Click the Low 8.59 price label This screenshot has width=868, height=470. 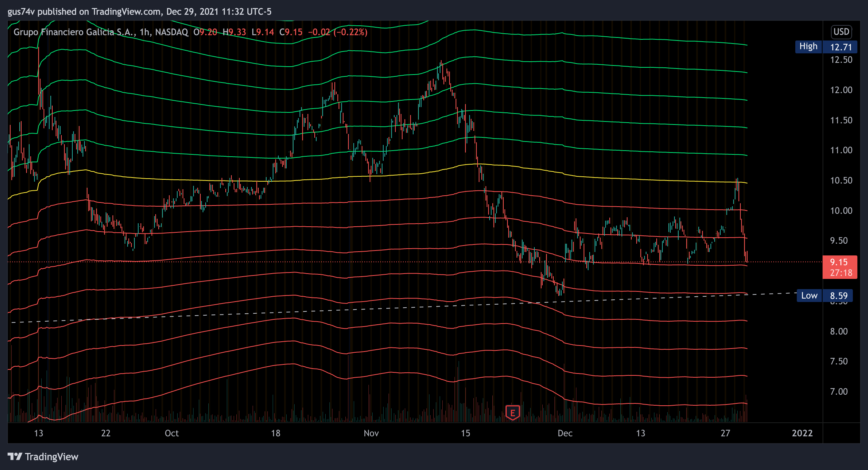(825, 296)
